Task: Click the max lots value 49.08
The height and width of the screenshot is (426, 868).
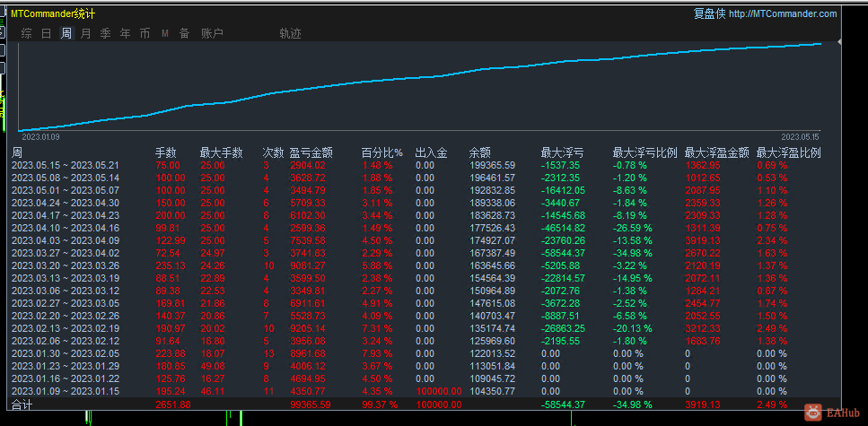Action: tap(213, 366)
